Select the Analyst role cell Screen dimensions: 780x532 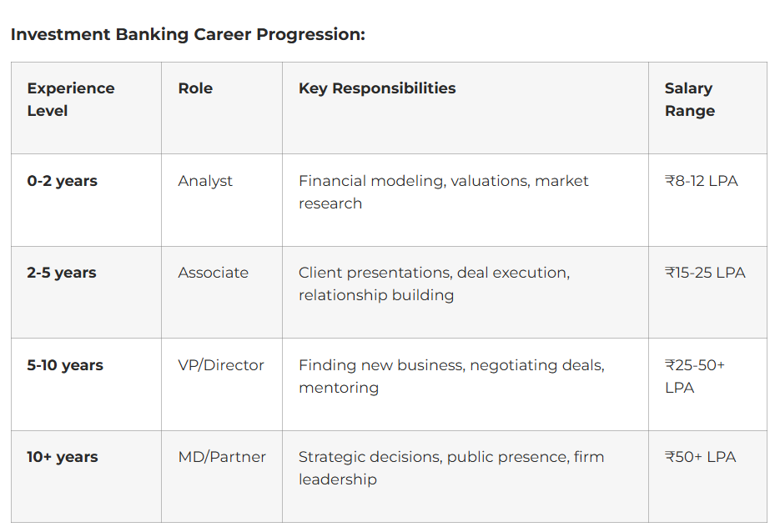click(205, 181)
